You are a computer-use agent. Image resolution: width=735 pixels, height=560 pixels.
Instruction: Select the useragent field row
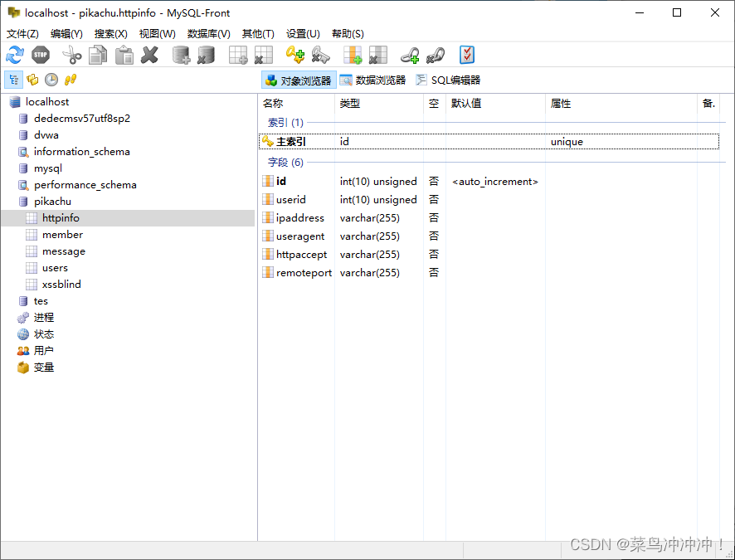click(489, 236)
